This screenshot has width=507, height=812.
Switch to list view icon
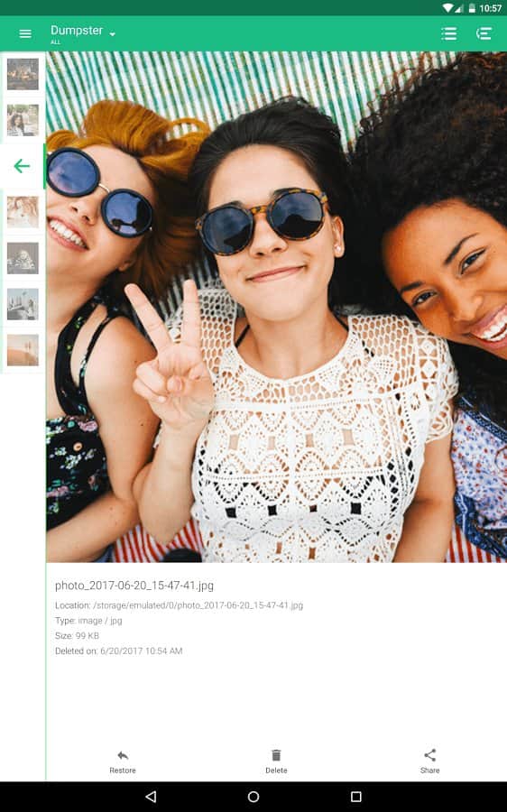pyautogui.click(x=448, y=33)
